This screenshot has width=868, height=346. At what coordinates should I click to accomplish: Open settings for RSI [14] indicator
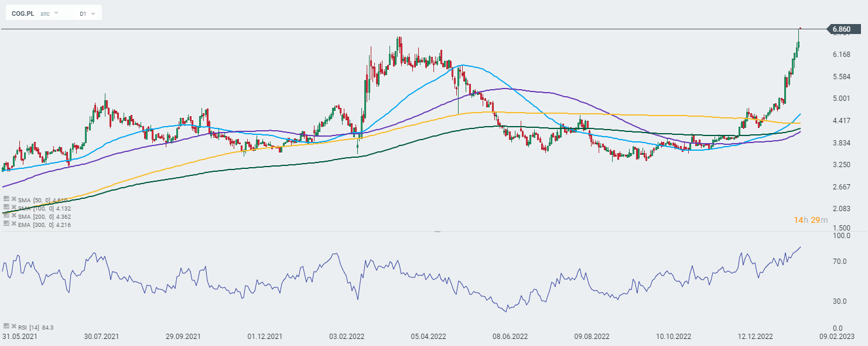coord(6,326)
